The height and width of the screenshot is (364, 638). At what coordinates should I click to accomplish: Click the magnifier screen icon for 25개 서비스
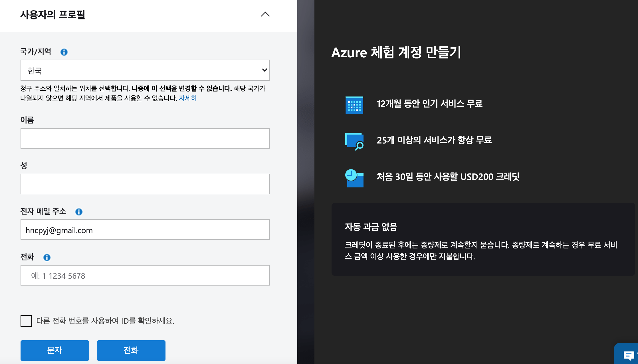coord(354,141)
